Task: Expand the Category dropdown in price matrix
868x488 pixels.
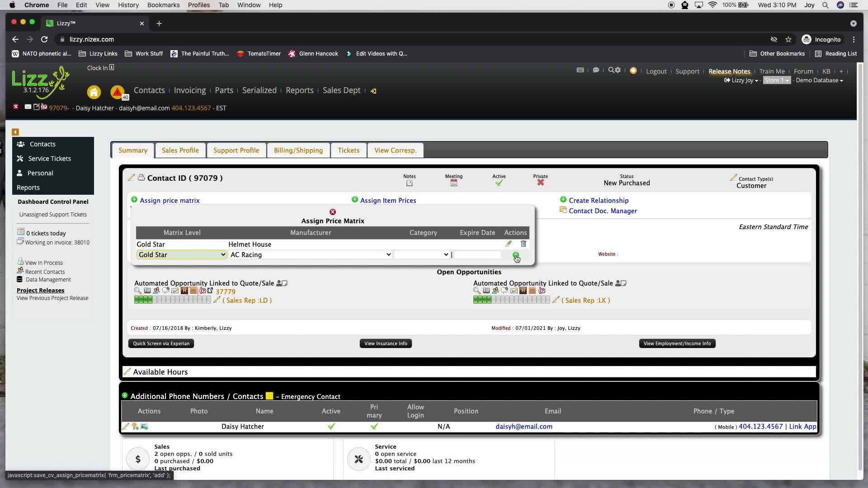Action: [421, 255]
